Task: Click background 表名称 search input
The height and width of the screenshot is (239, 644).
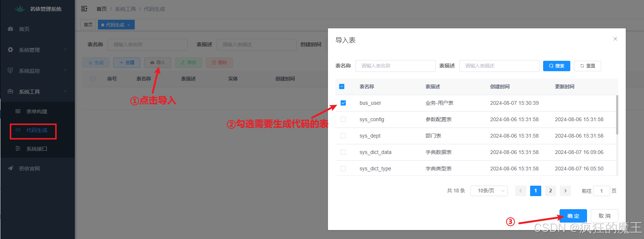Action: click(147, 44)
